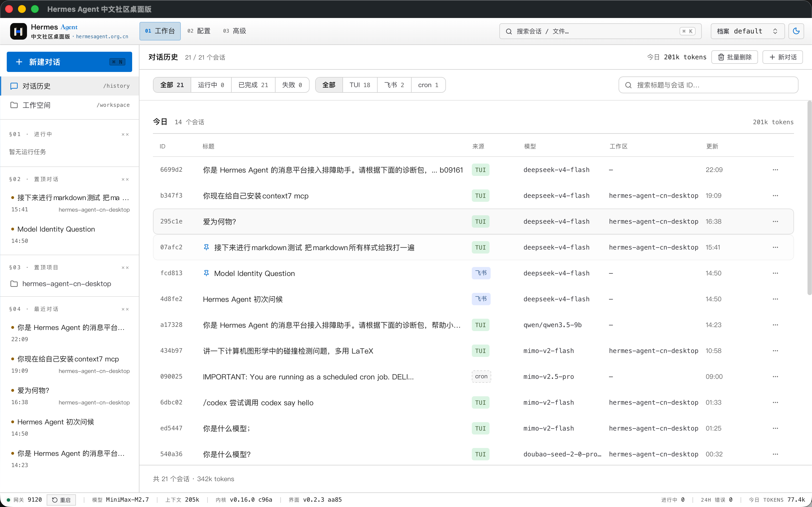Open the hermesagent.org.cn link
The height and width of the screenshot is (507, 812).
(x=102, y=37)
